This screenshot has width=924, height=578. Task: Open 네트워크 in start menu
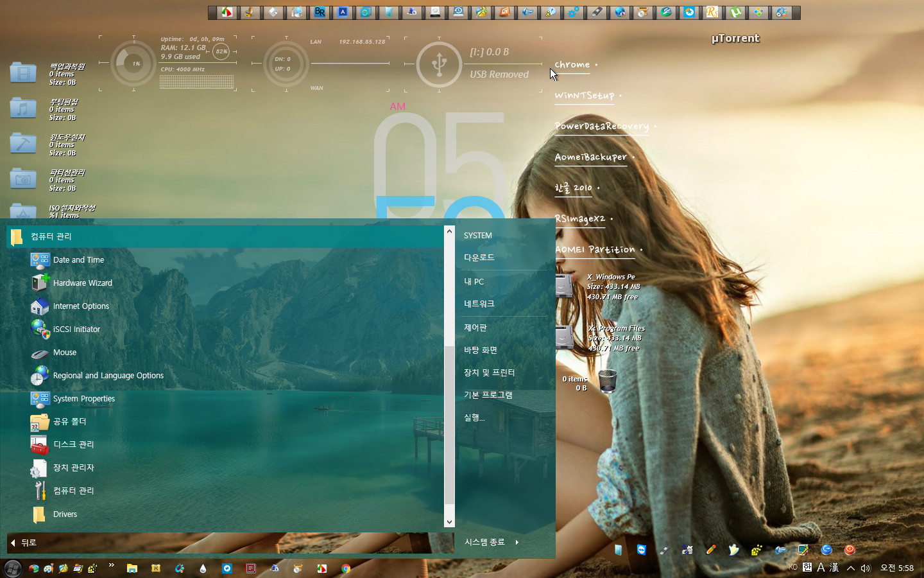pyautogui.click(x=479, y=304)
